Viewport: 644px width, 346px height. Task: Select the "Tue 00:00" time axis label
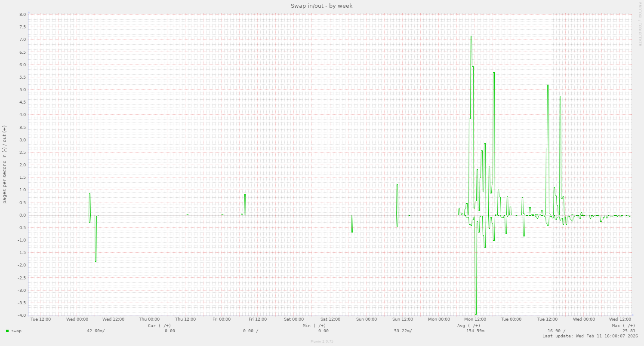point(511,319)
